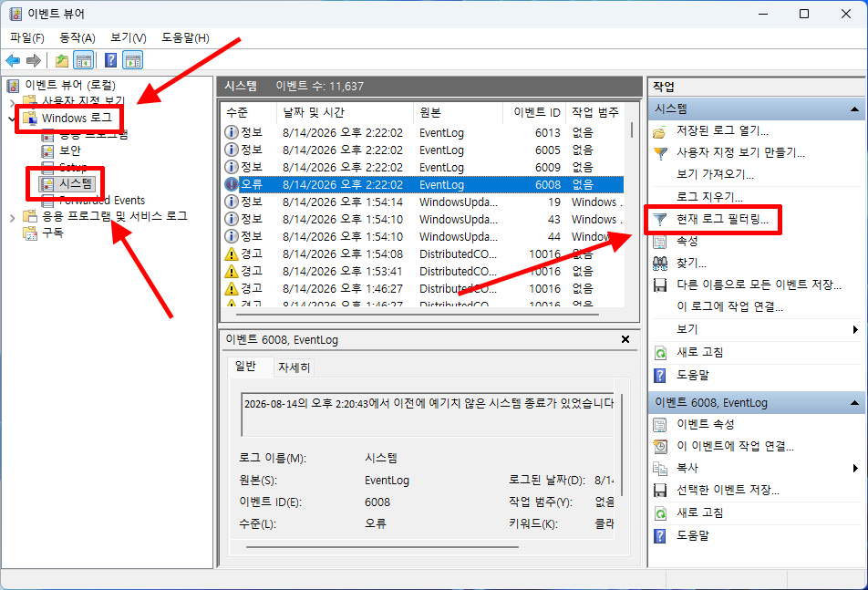
Task: Collapse the Windows 로그 tree node
Action: [x=12, y=119]
